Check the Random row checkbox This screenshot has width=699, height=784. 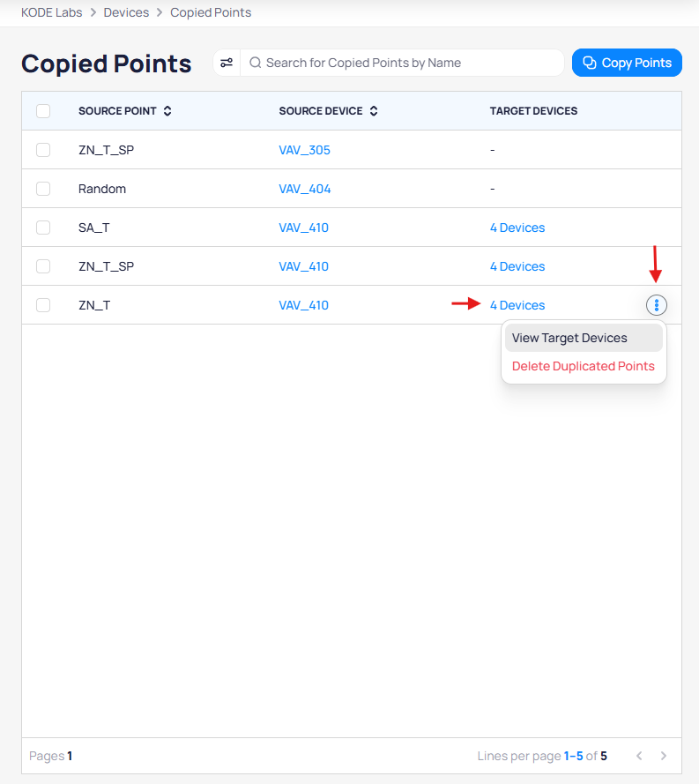point(43,189)
